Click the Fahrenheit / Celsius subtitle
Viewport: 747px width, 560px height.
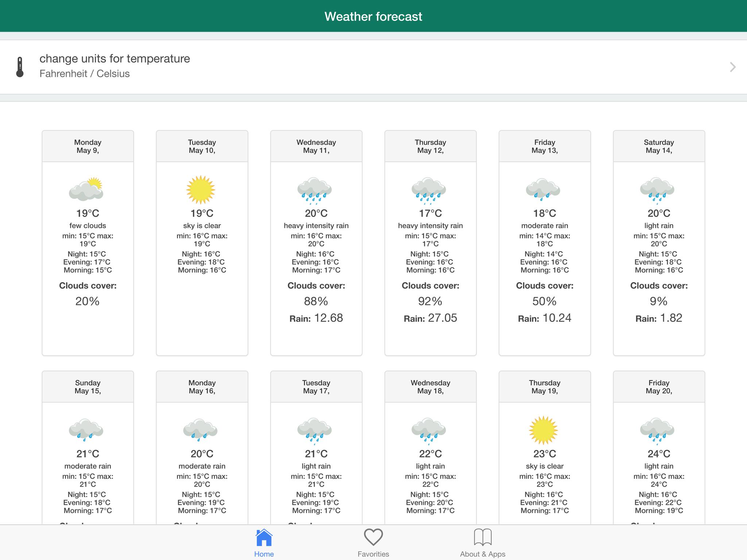(85, 74)
